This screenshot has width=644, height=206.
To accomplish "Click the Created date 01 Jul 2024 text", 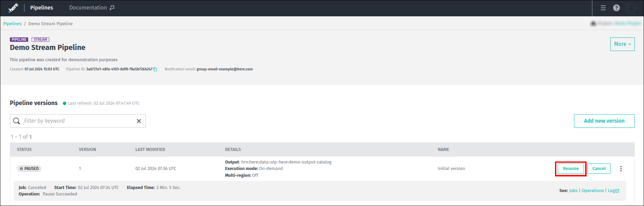I will tap(42, 69).
